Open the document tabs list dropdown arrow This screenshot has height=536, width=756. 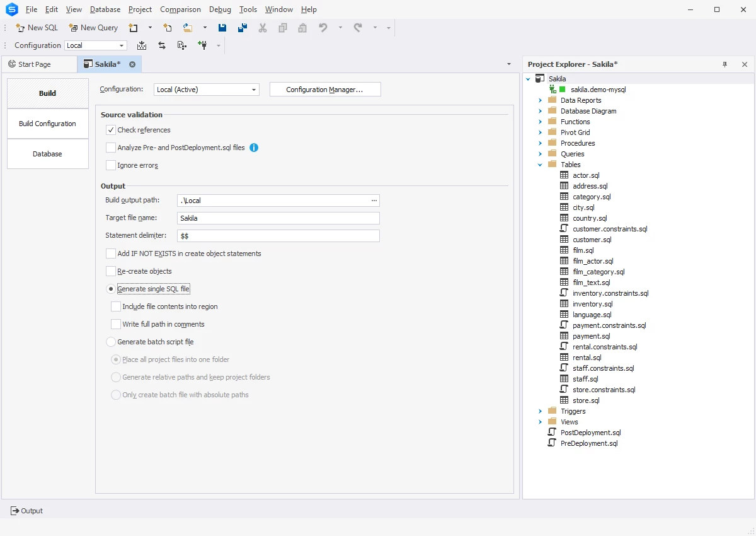tap(509, 64)
